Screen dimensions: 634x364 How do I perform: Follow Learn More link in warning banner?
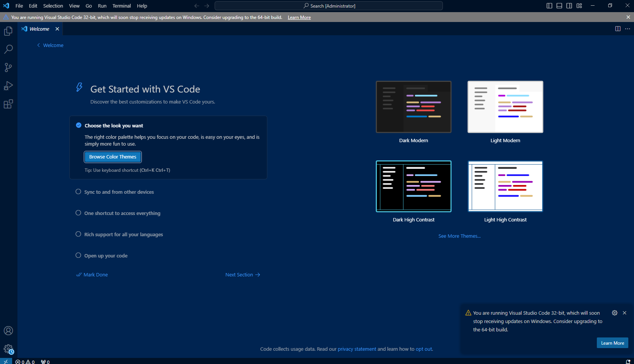299,17
